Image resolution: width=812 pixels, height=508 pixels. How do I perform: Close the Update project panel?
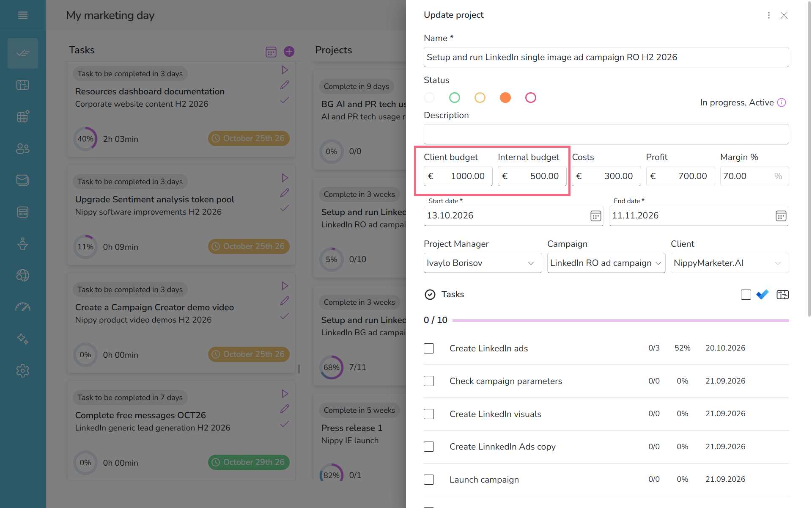click(x=784, y=15)
